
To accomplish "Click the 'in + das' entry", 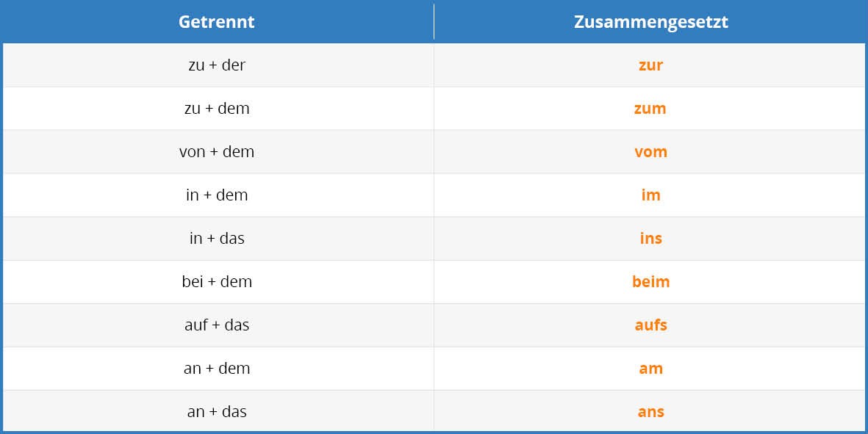I will click(216, 238).
